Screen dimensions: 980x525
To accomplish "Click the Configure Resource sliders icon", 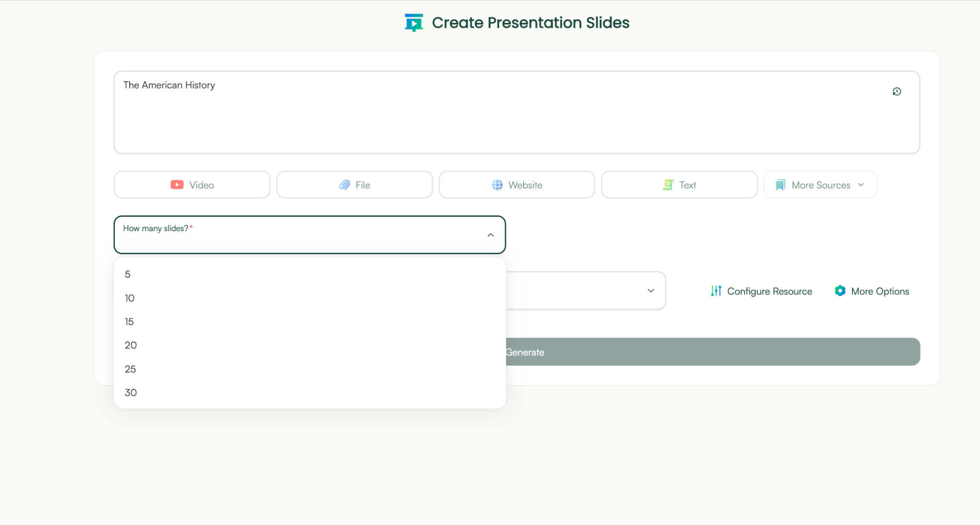I will (x=716, y=291).
